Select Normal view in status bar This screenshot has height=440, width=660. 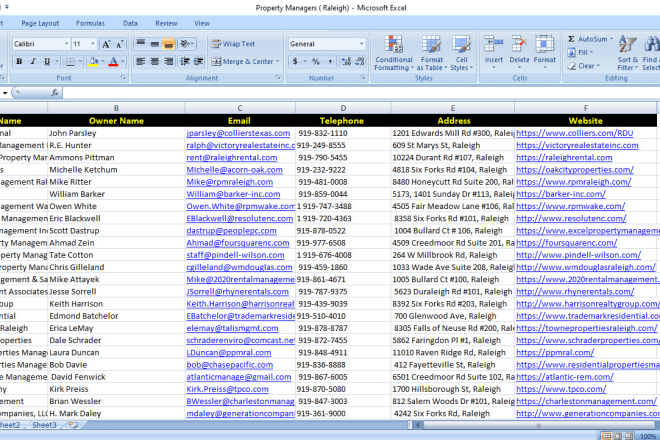pos(607,436)
